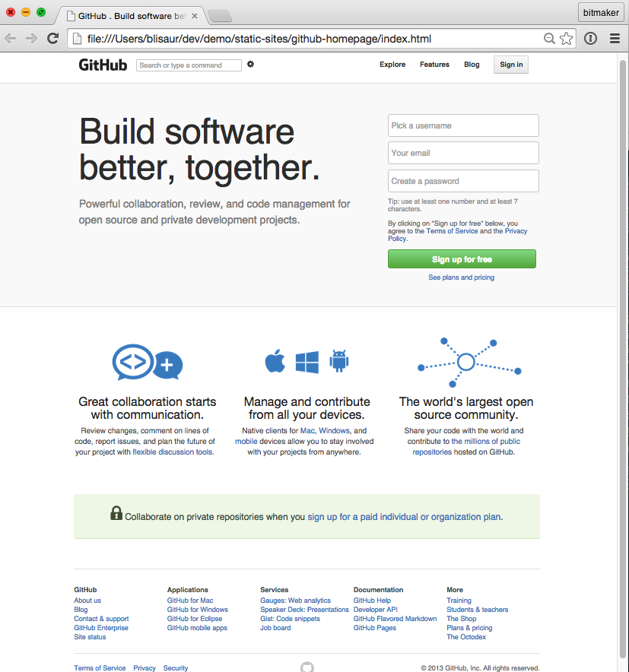The height and width of the screenshot is (672, 629).
Task: Click the page icon in the address bar
Action: (77, 39)
